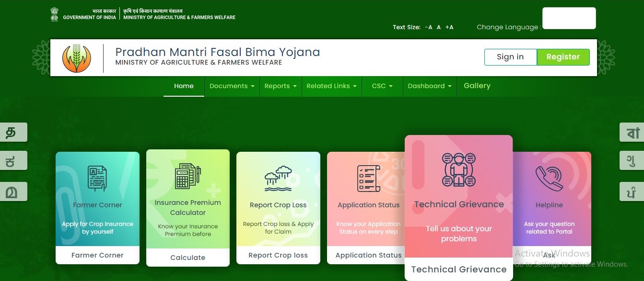Click 'Ask your question related to Portal' text
The image size is (644, 281).
point(550,228)
